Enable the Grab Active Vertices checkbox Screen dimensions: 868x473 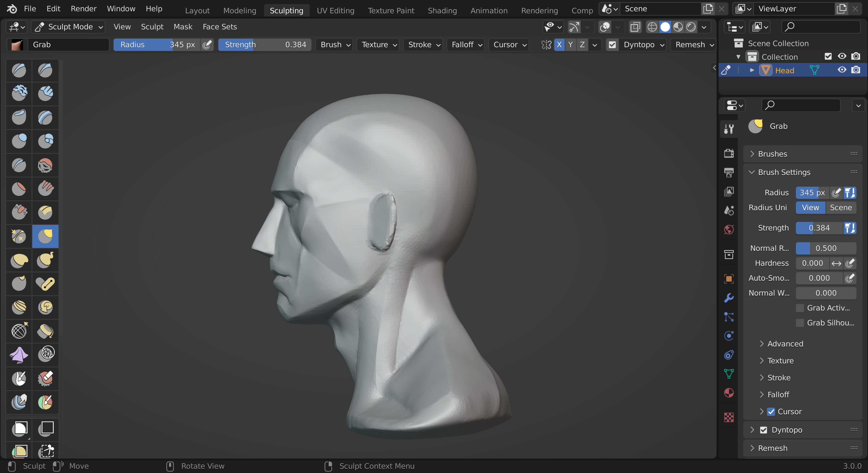[800, 308]
